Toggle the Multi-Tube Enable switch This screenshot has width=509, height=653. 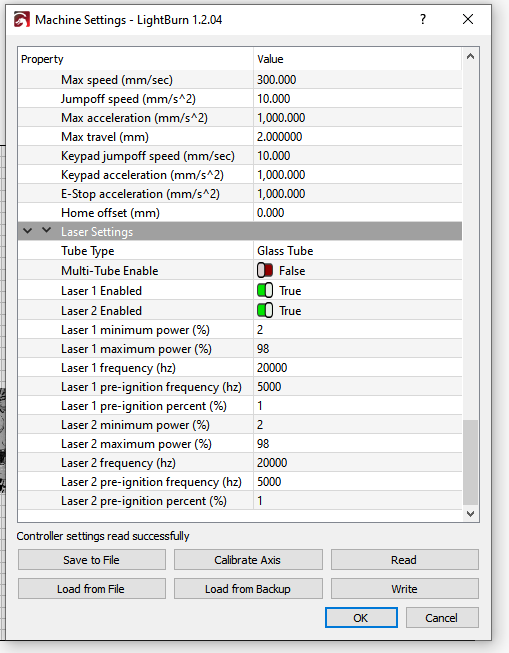pos(265,270)
